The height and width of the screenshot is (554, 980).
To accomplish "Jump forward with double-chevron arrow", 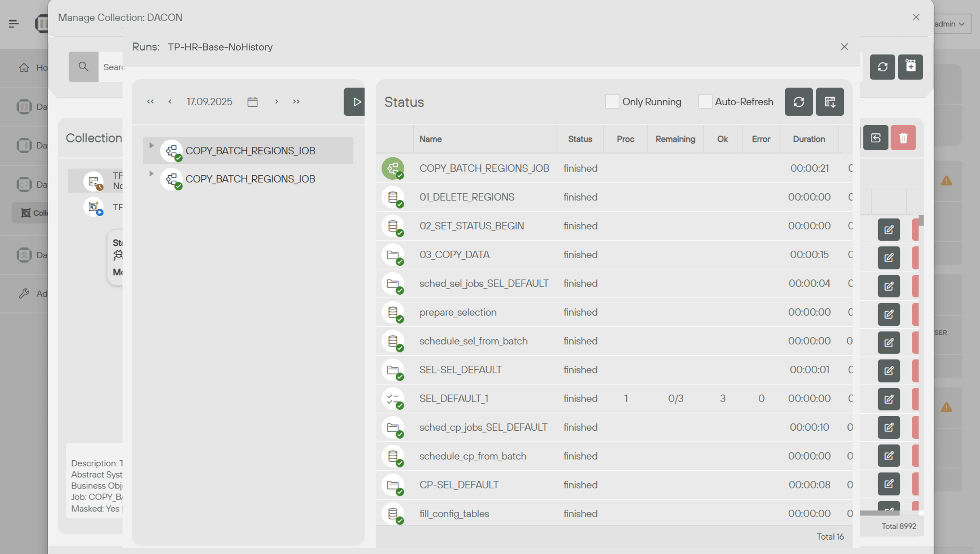I will [296, 102].
